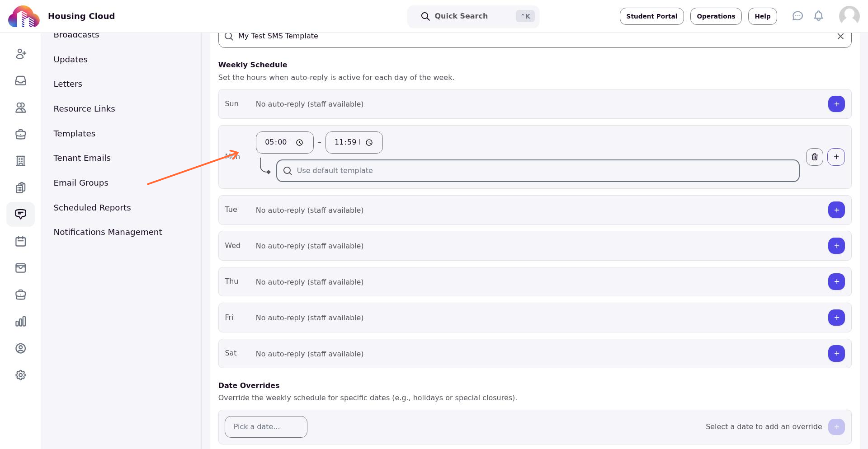
Task: Open the user profile circle sidebar icon
Action: point(21,348)
